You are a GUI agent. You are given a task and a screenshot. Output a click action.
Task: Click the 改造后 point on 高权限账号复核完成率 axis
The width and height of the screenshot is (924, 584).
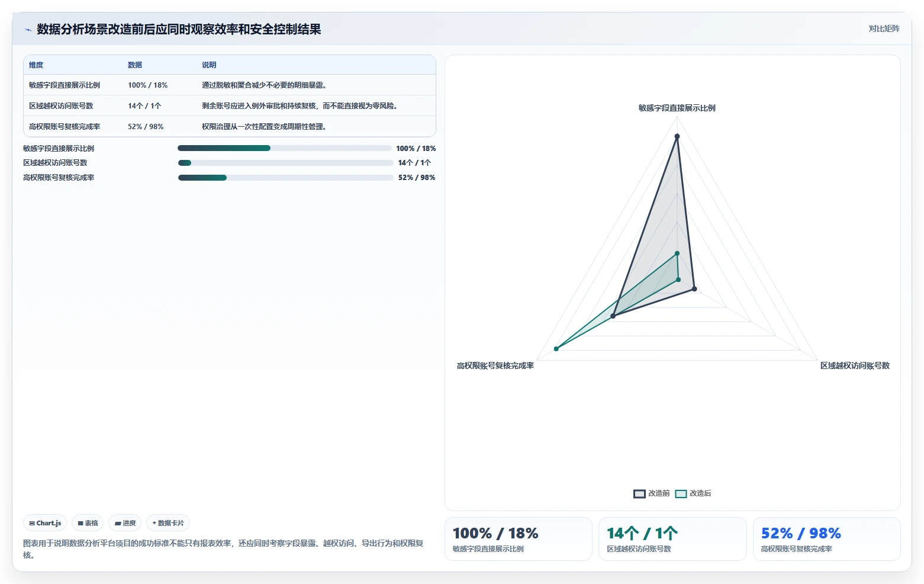tap(556, 349)
